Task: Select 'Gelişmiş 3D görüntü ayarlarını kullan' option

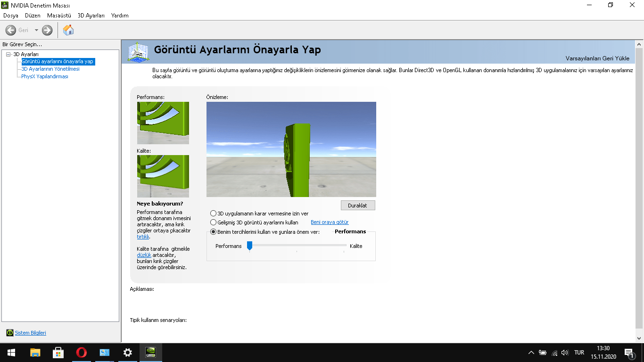Action: coord(255,222)
